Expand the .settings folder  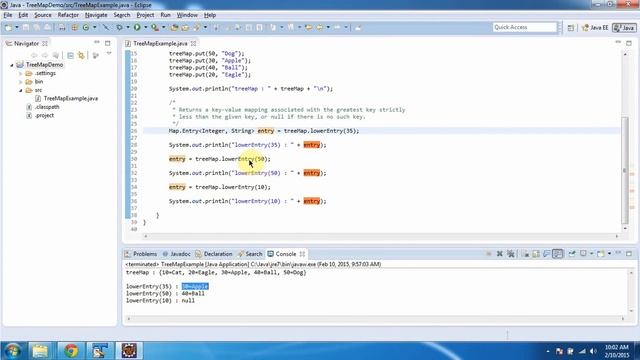click(x=20, y=73)
